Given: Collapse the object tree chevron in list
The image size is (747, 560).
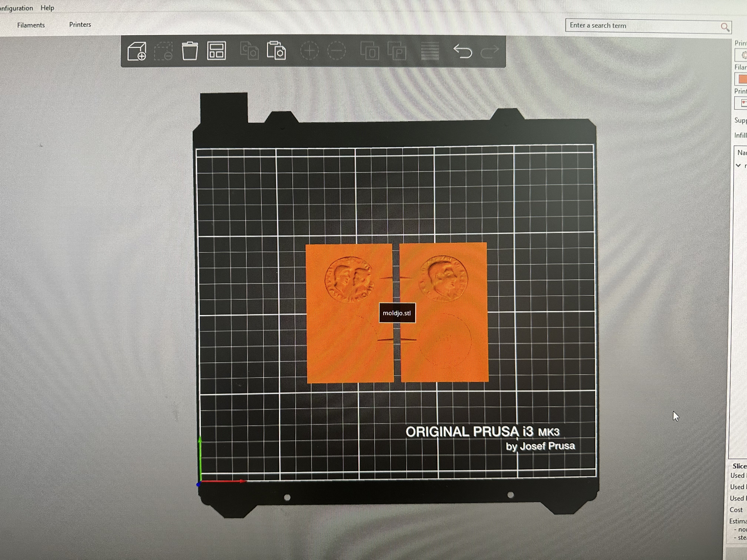Looking at the screenshot, I should coord(738,165).
